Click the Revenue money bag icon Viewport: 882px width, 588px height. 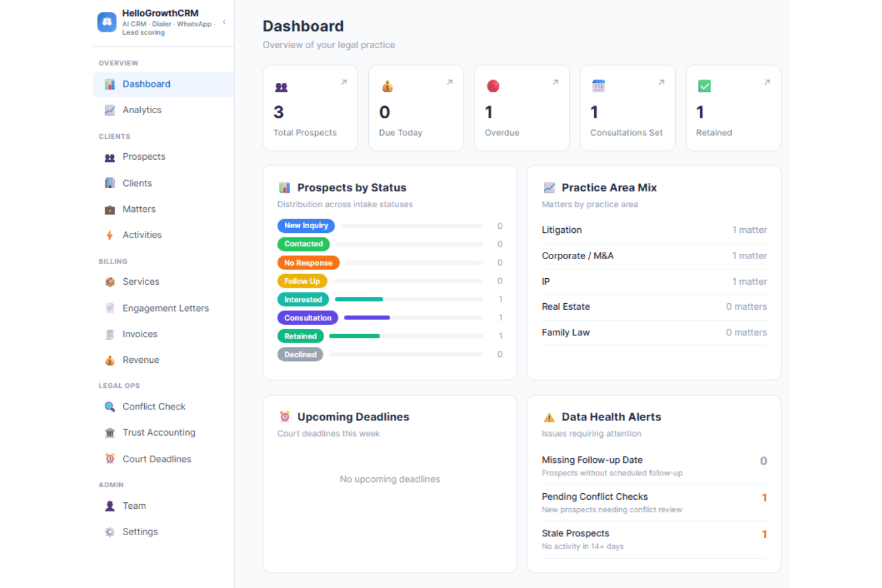110,360
